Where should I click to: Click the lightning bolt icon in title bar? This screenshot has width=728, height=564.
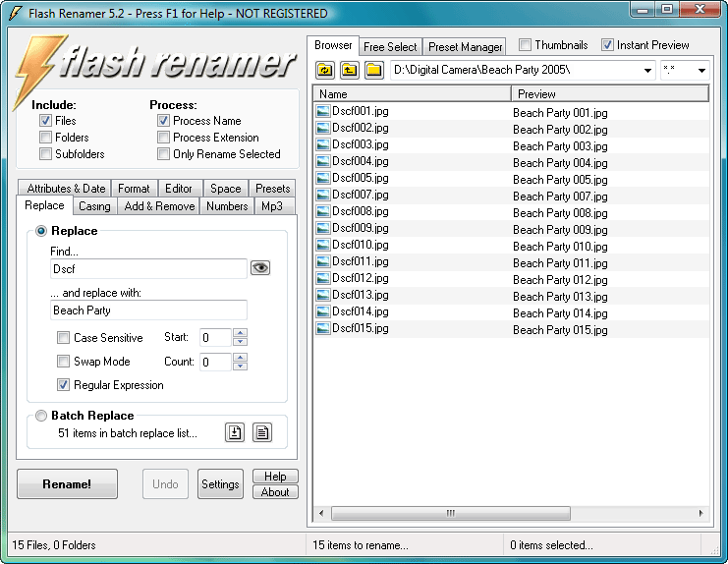pyautogui.click(x=16, y=13)
